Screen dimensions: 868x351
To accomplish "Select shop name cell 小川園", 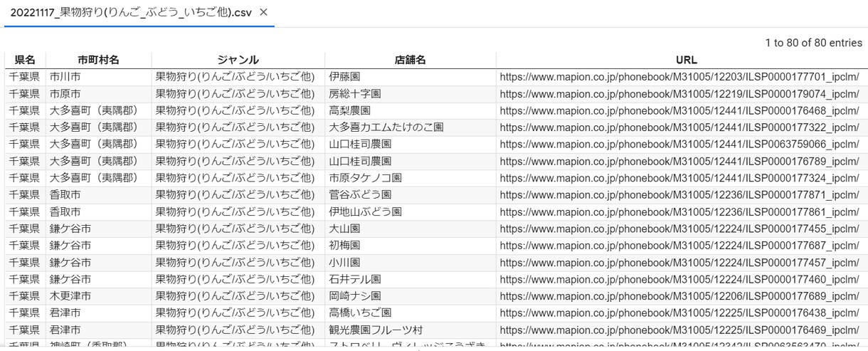I will [410, 263].
